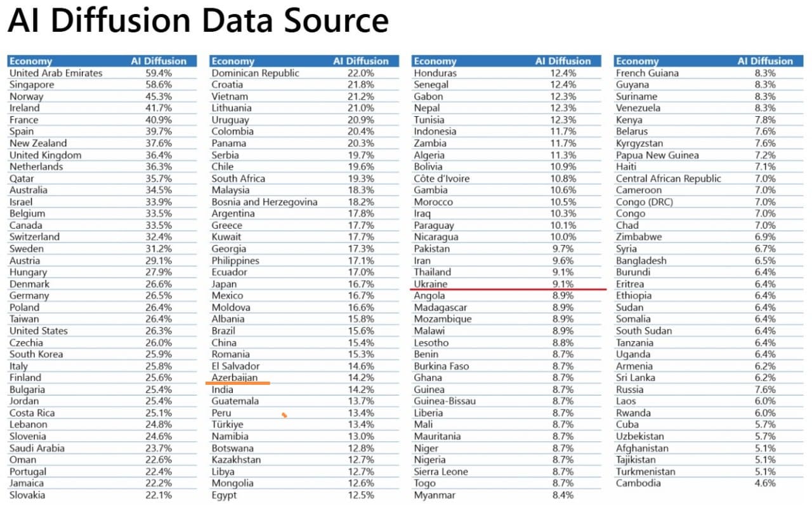This screenshot has width=812, height=508.
Task: Click the small orange mark beside Peru
Action: (285, 415)
